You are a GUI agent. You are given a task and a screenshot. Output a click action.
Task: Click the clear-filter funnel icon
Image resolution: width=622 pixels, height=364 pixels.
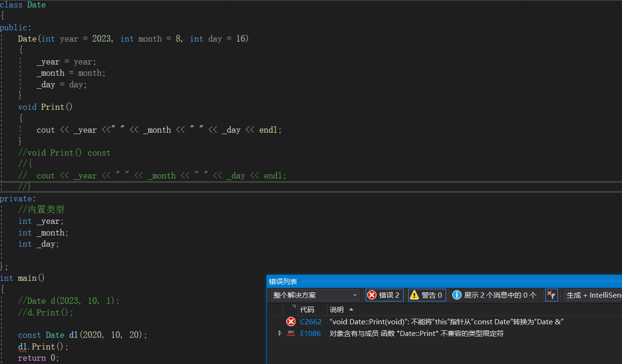pos(551,295)
